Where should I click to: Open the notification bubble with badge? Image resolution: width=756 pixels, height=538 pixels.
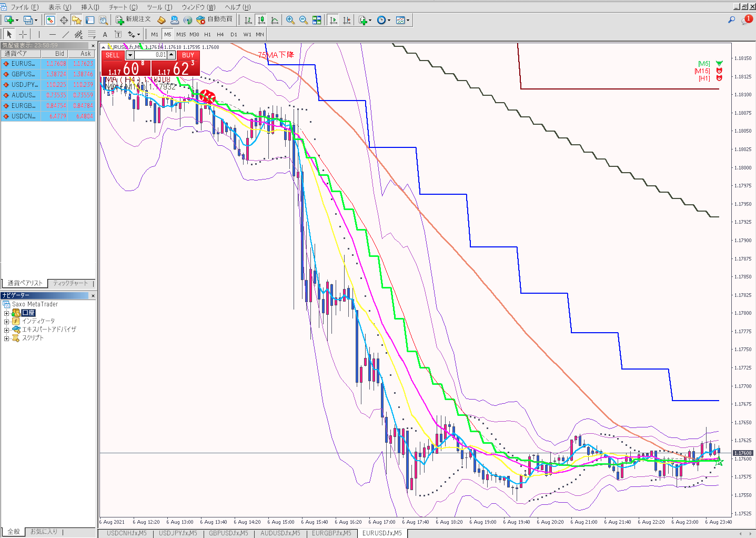(747, 19)
